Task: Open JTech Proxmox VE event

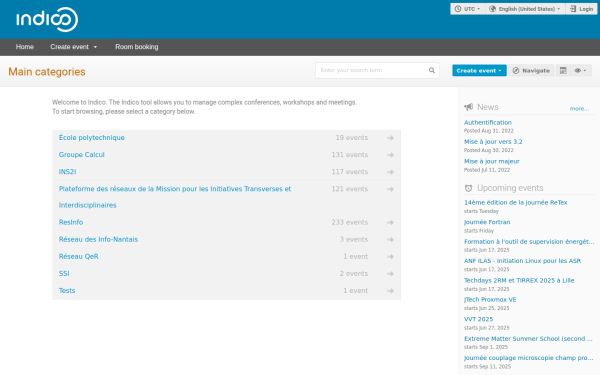Action: point(490,300)
